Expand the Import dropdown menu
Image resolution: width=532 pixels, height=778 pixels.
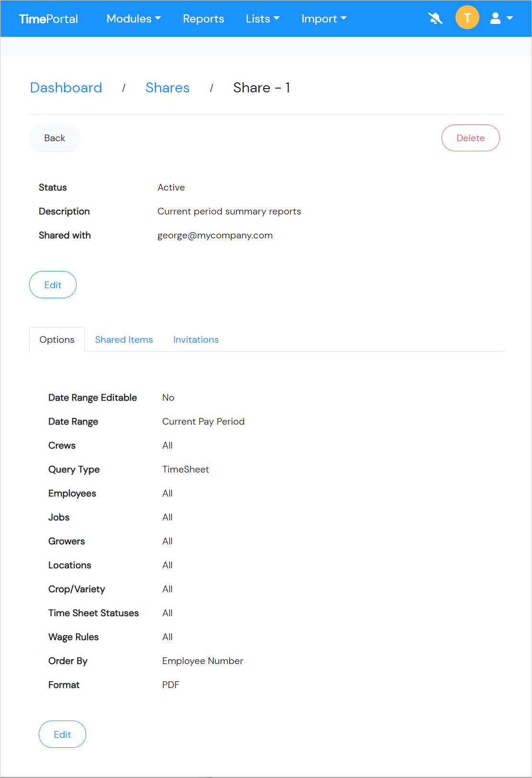pyautogui.click(x=324, y=19)
